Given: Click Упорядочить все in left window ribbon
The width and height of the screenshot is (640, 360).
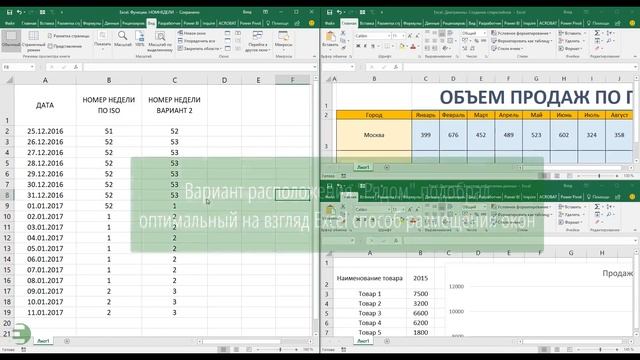Looking at the screenshot, I should [196, 41].
